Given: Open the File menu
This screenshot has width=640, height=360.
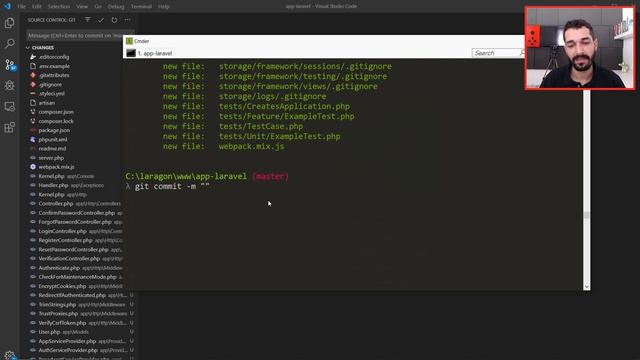Looking at the screenshot, I should (21, 7).
